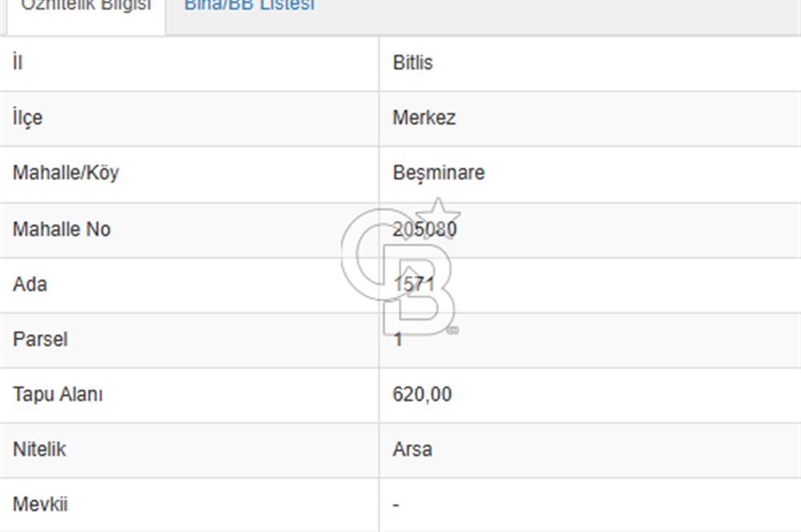Select the Mevkii row label
801x532 pixels.
coord(40,505)
